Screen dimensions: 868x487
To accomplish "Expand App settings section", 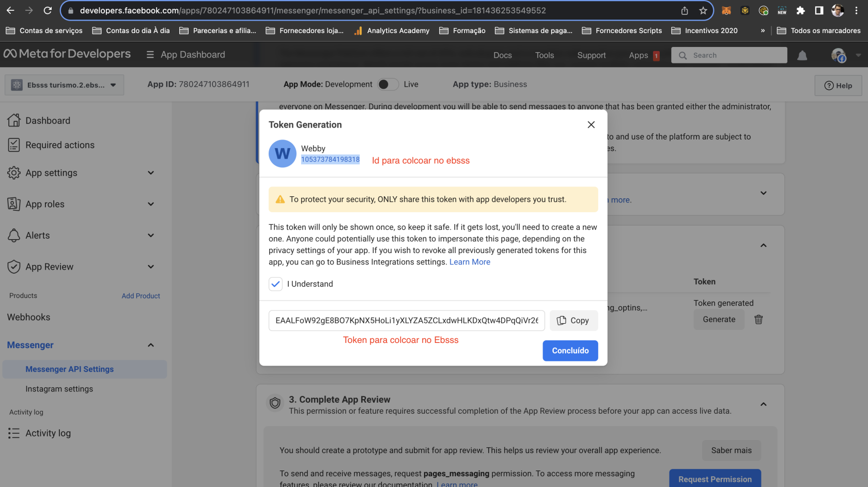I will (151, 173).
